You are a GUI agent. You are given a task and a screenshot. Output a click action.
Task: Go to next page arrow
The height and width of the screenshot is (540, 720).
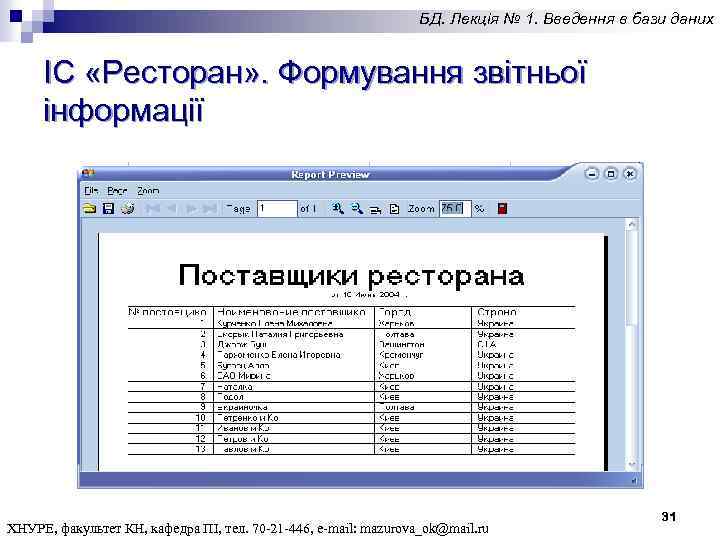point(191,209)
